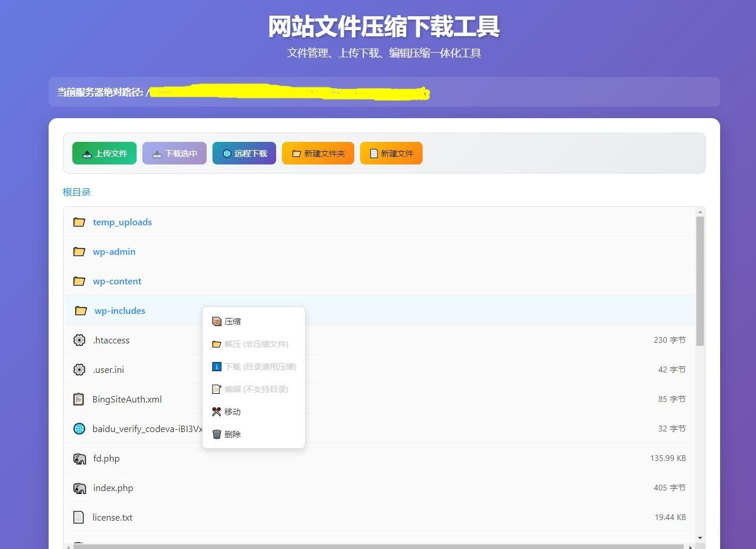Viewport: 756px width, 549px height.
Task: Select the baidu_verify_codeva file name
Action: pos(148,429)
